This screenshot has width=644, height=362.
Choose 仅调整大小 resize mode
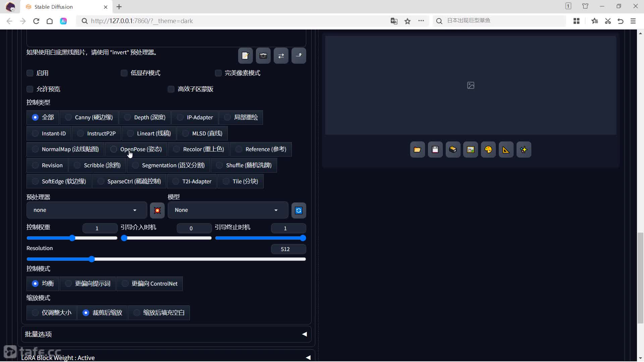52,313
